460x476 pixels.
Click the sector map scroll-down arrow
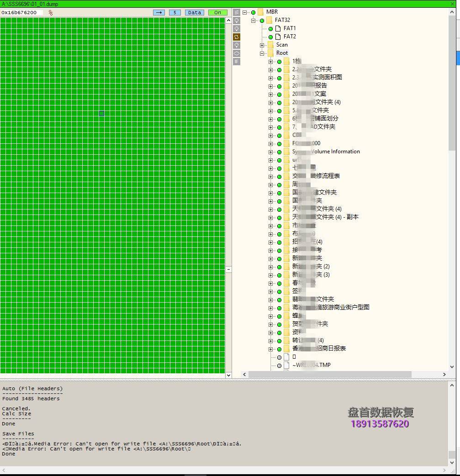click(x=228, y=375)
